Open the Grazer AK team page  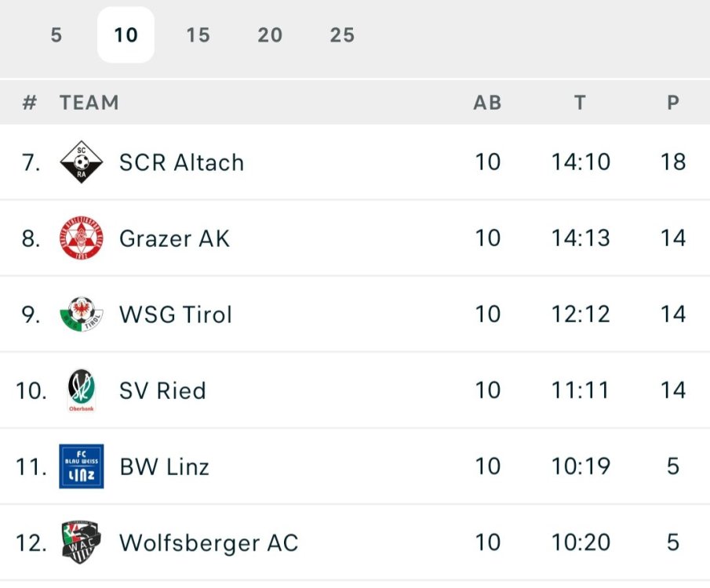tap(174, 238)
